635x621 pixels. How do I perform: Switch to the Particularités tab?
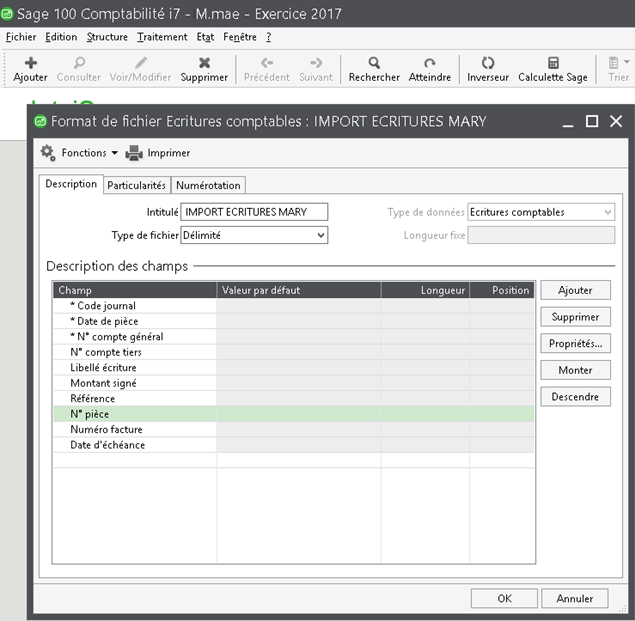coord(136,186)
